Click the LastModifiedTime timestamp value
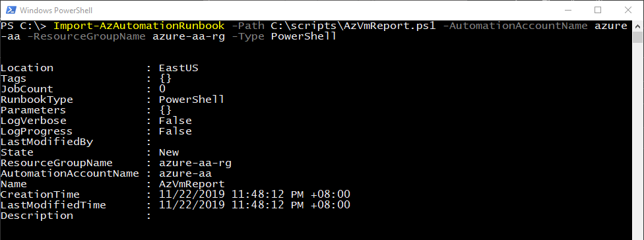644x240 pixels. [x=254, y=205]
